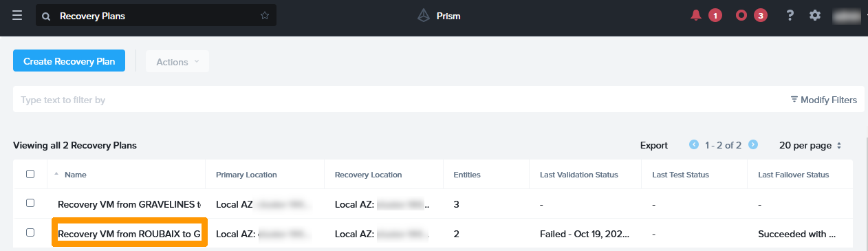Open the red bell alerts icon
Image resolution: width=868 pixels, height=251 pixels.
click(696, 15)
